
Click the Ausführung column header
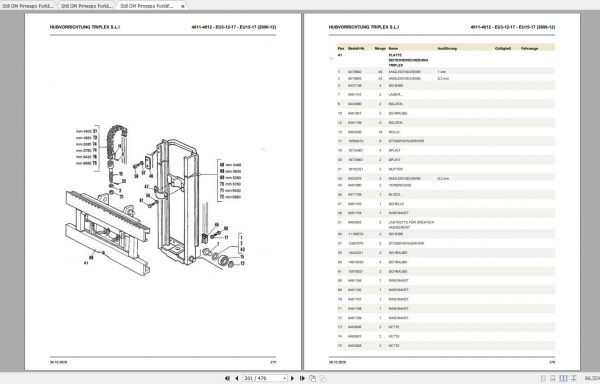point(447,48)
